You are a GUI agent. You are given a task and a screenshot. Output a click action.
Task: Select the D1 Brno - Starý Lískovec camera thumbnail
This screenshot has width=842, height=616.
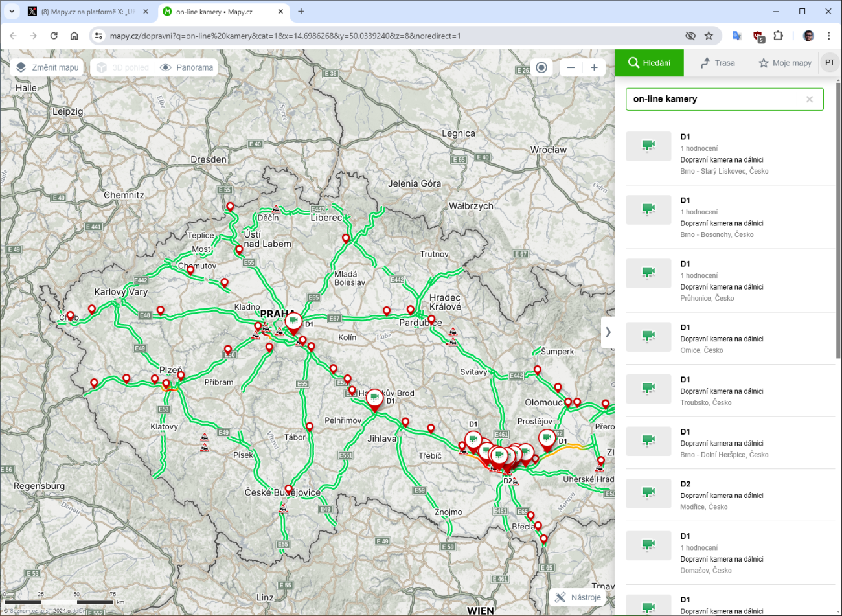point(648,146)
